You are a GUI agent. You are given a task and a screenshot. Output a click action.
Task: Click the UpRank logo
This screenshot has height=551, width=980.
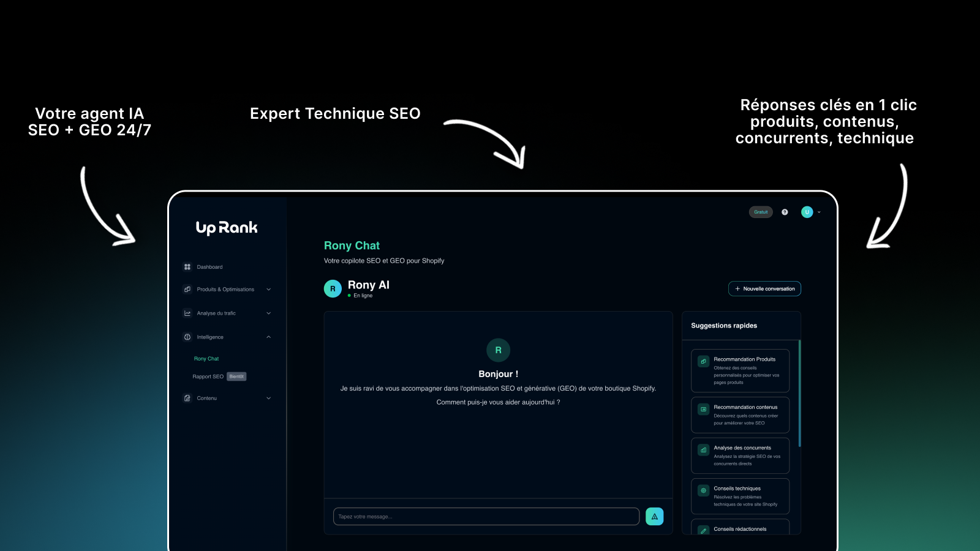tap(227, 228)
